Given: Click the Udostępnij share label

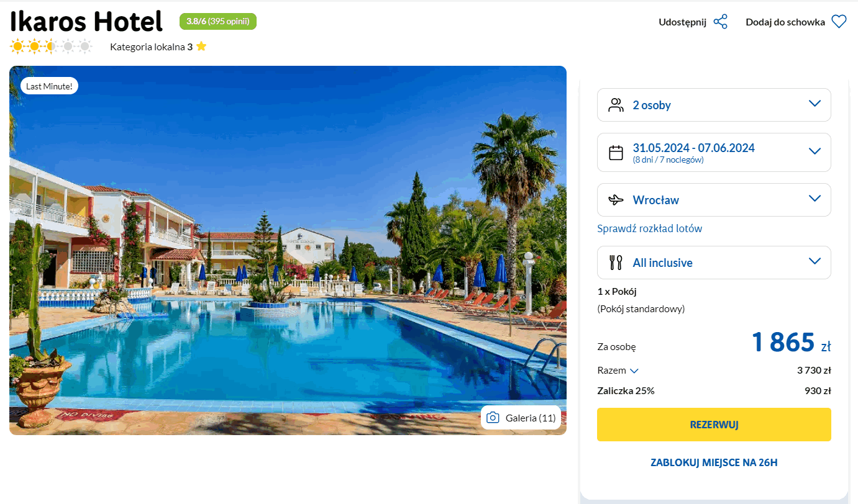Looking at the screenshot, I should [682, 22].
